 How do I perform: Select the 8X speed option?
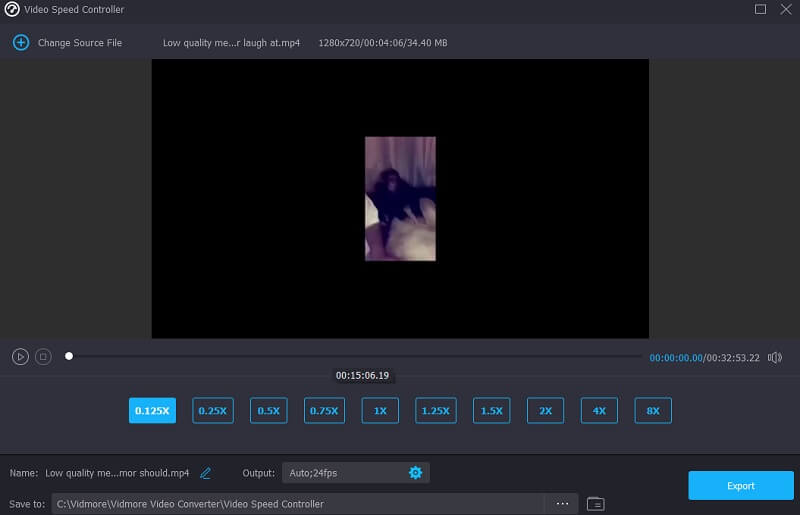click(x=652, y=410)
